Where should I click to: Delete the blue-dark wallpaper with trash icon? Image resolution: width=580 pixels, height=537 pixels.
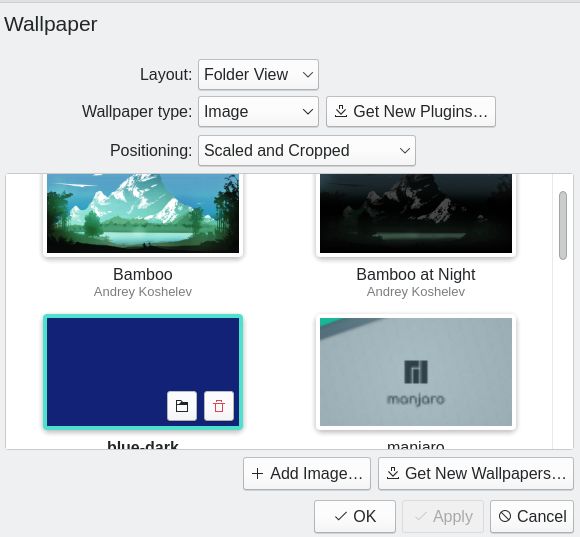pos(219,406)
